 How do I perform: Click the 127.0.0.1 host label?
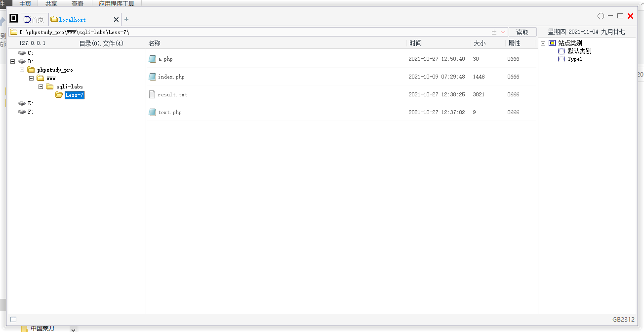click(x=32, y=43)
